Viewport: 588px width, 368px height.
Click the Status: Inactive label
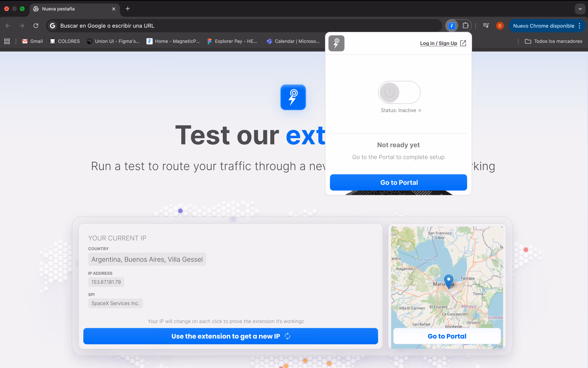coord(398,110)
